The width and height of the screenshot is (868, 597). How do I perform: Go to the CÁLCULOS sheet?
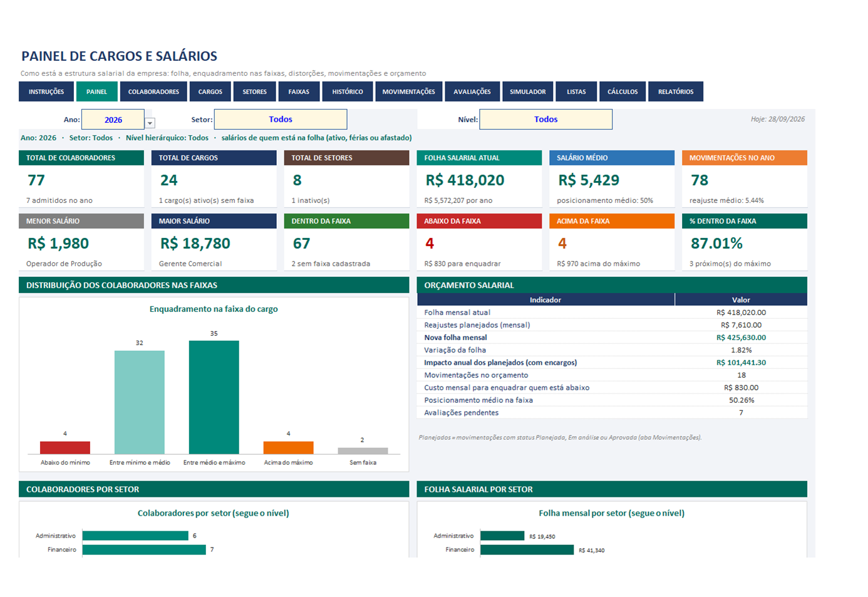coord(623,91)
